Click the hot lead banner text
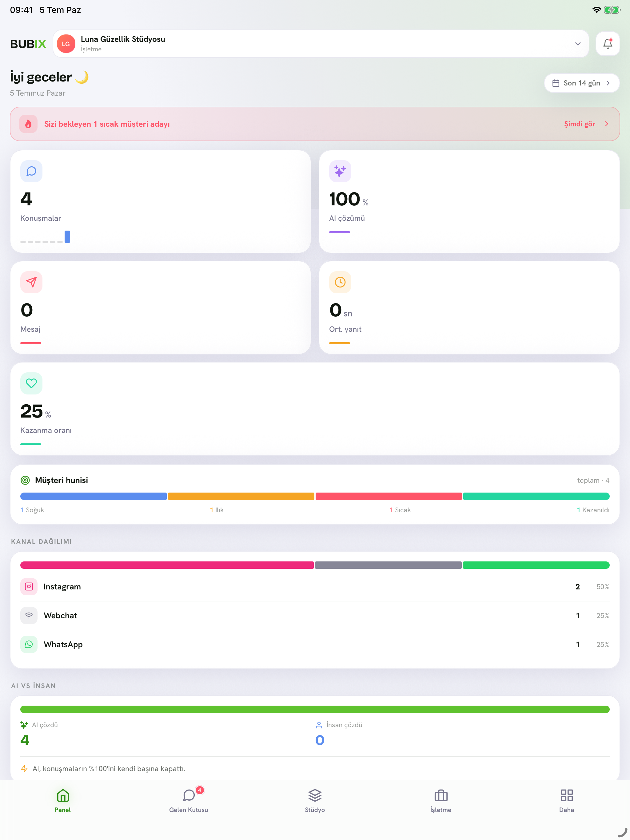This screenshot has width=630, height=840. pos(107,124)
